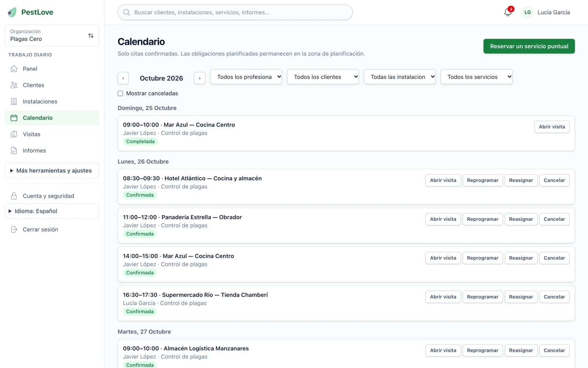Open Visitas from the sidebar

point(52,134)
